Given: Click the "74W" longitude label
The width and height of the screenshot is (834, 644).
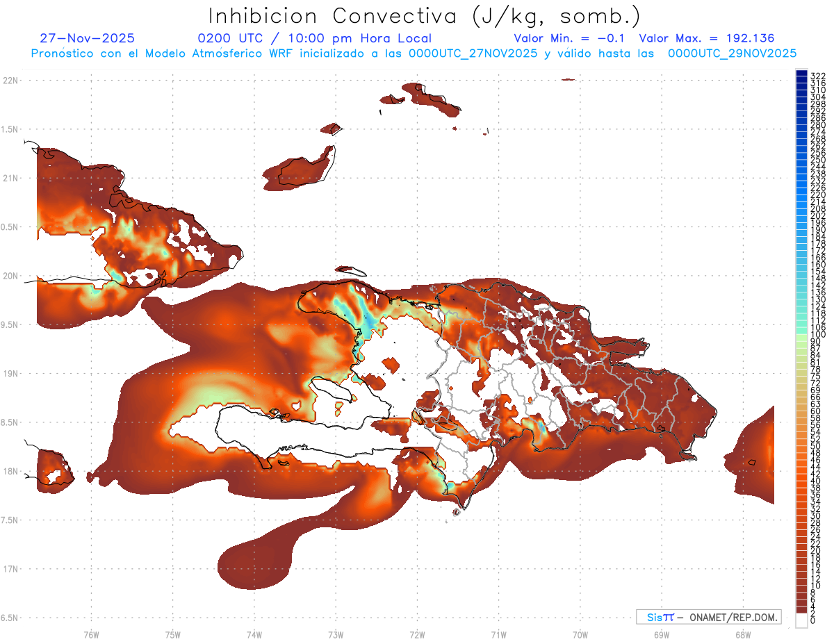Looking at the screenshot, I should pos(254,634).
